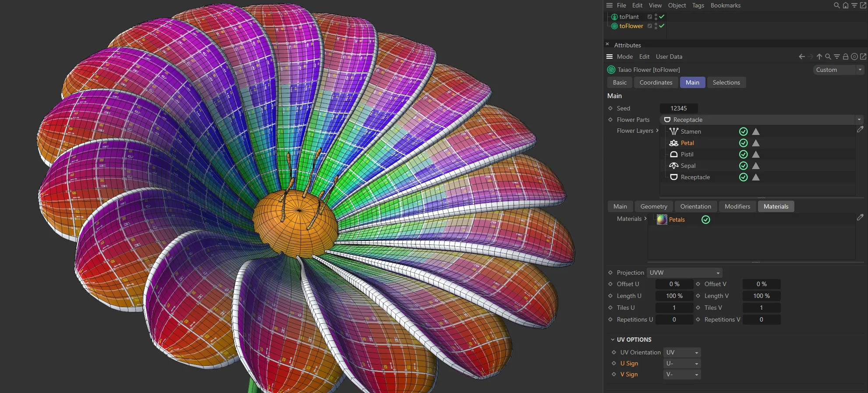Screen dimensions: 868x393
Task: Open Attributes in a new window icon
Action: point(863,57)
